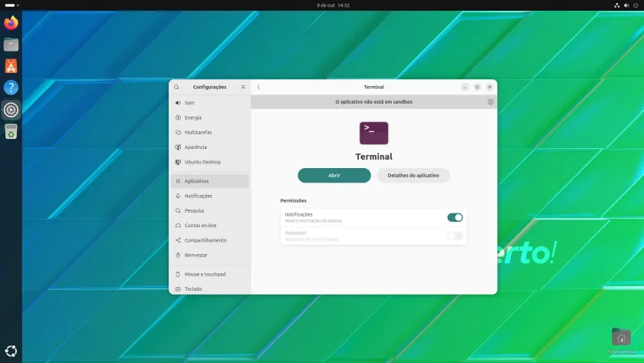Screen dimensions: 644x363
Task: Open Files from the dock
Action: [x=11, y=45]
